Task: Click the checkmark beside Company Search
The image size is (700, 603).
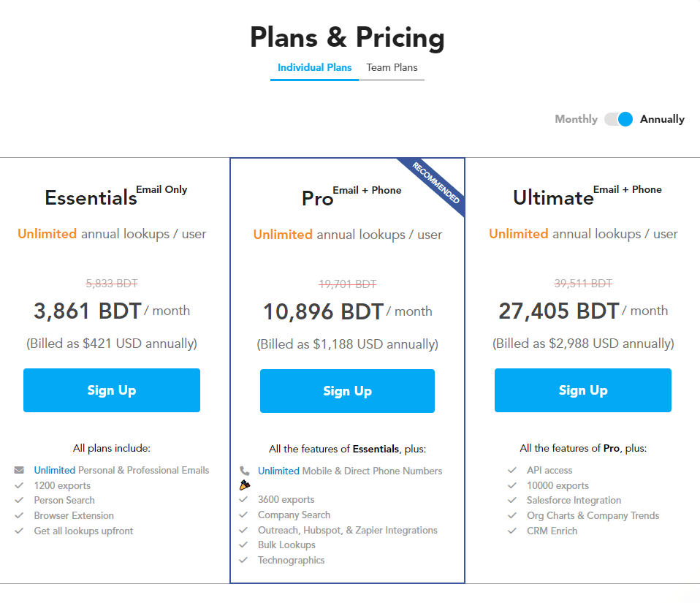Action: pos(243,515)
